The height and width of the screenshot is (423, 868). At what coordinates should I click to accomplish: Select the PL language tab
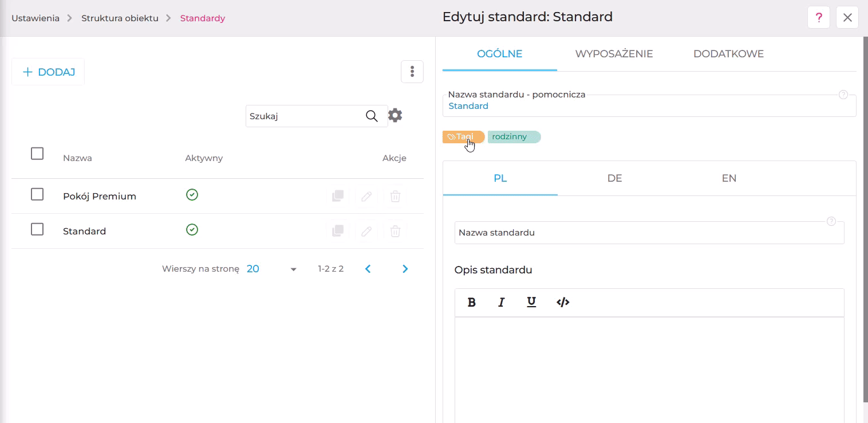[500, 178]
